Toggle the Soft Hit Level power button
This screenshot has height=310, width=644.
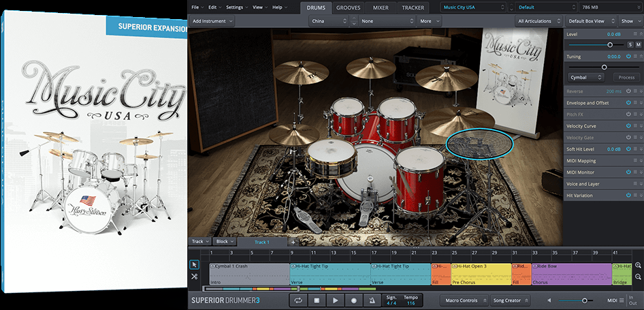click(x=628, y=149)
